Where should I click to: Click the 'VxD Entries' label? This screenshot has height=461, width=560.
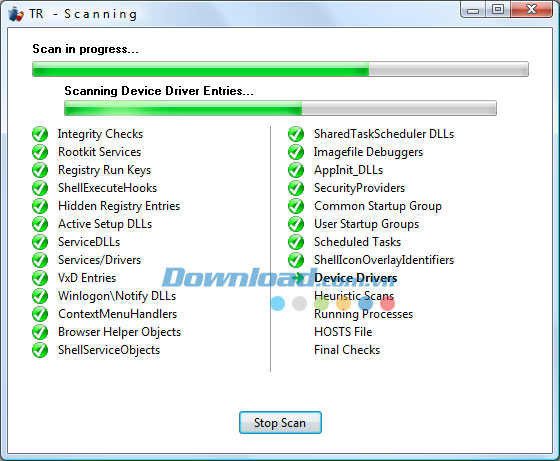[87, 278]
